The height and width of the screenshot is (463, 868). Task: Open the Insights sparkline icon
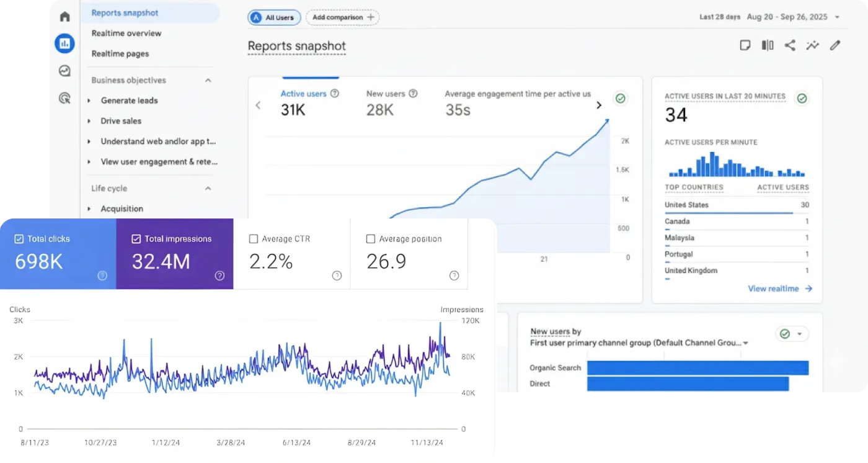(812, 45)
